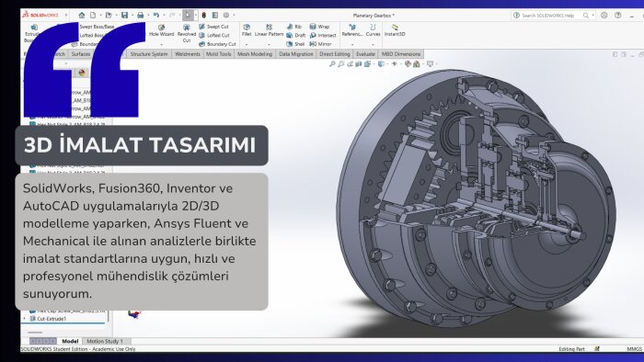Open the Motion Study 1 tab
The image size is (644, 362).
click(105, 341)
